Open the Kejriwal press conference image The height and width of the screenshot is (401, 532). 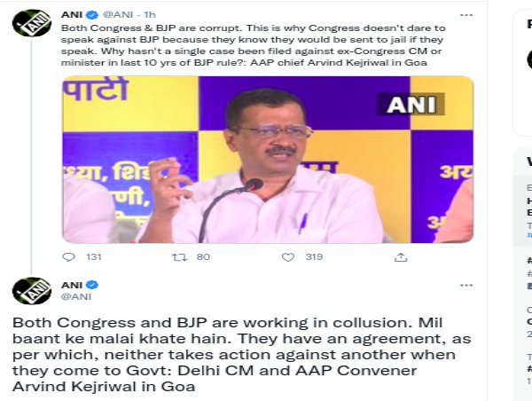(268, 160)
